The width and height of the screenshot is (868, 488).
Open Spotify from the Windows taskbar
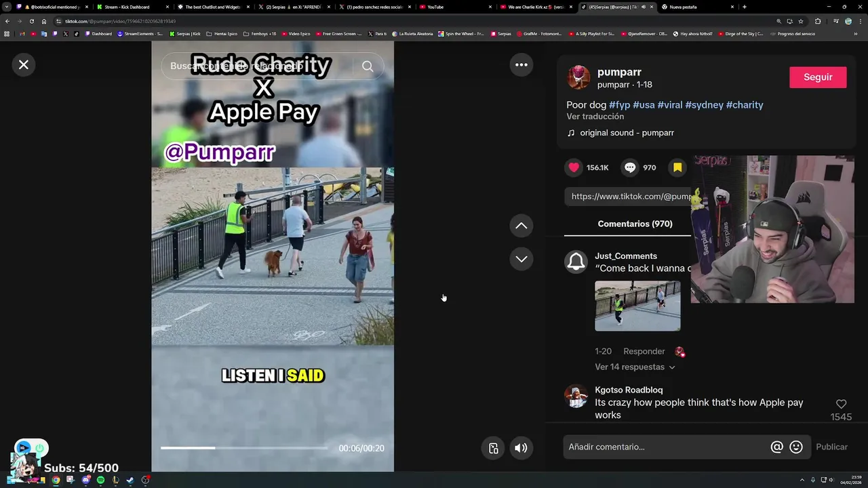pyautogui.click(x=100, y=480)
